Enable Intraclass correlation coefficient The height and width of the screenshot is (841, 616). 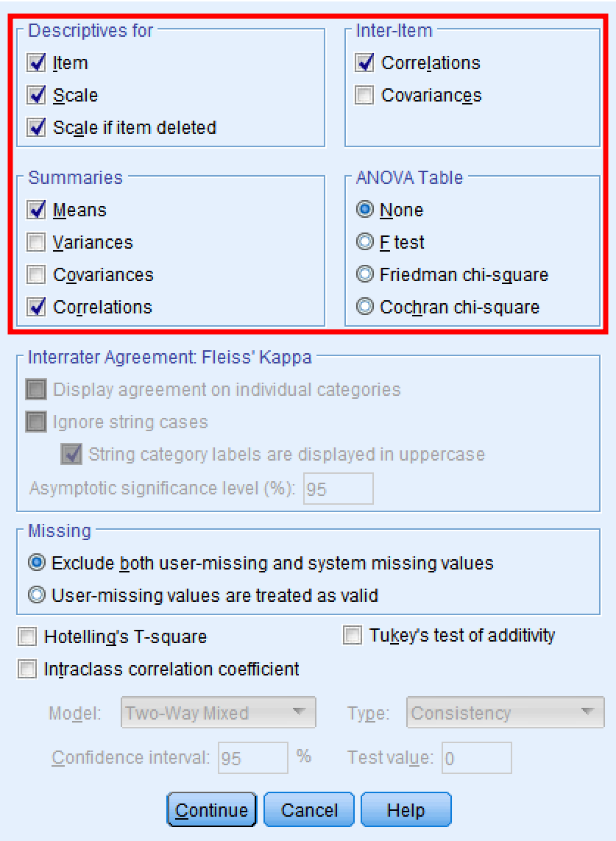(x=27, y=669)
